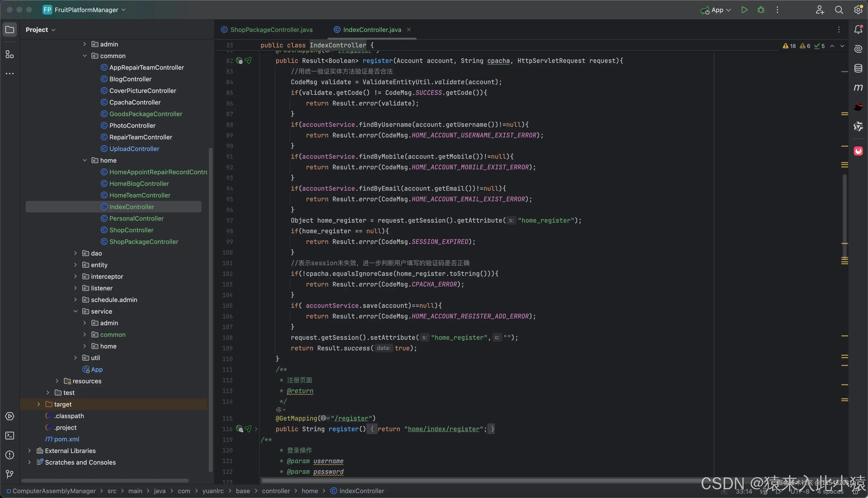Close the IndexController.java tab
This screenshot has height=498, width=868.
click(x=409, y=30)
